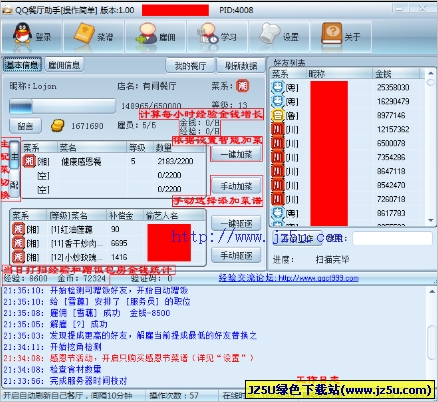This screenshot has height=402, width=438.
Task: Click 湘 icon in the 香干炒肉 row
Action: [18, 243]
